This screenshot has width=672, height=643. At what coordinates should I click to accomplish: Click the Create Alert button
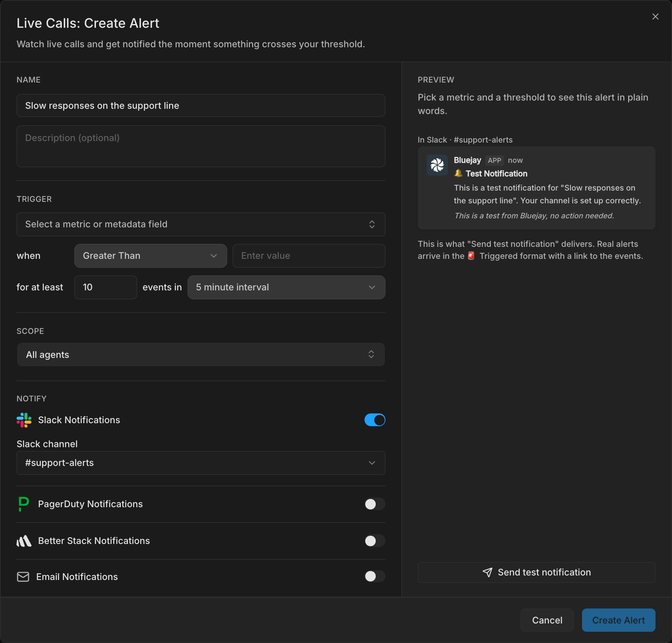point(618,620)
